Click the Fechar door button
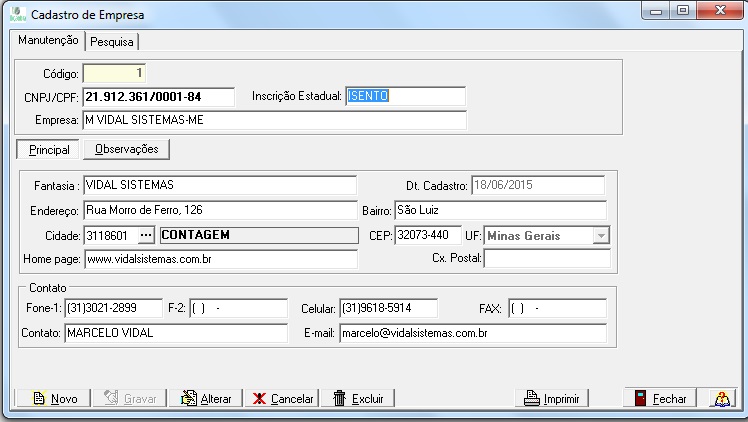The height and width of the screenshot is (422, 748). click(660, 398)
